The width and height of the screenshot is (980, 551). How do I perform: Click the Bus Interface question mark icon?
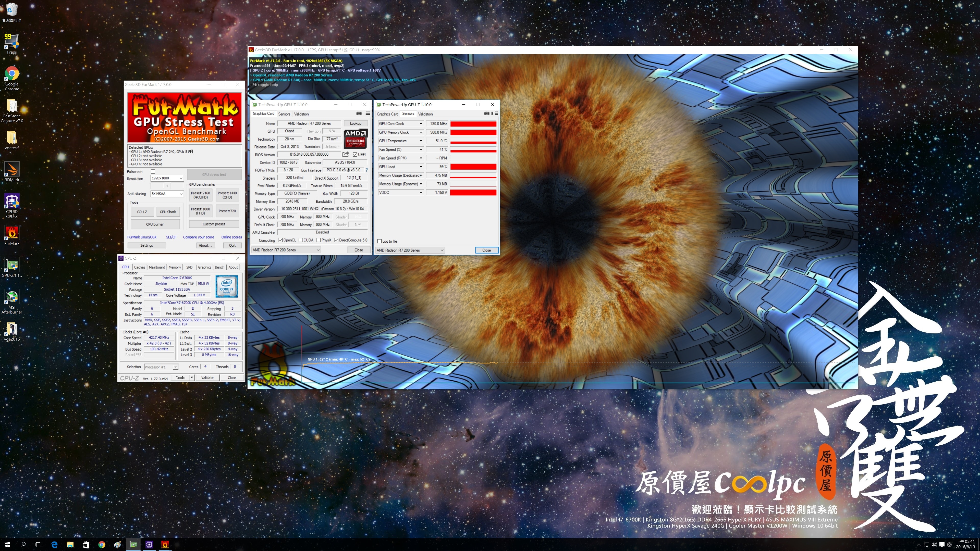(367, 170)
